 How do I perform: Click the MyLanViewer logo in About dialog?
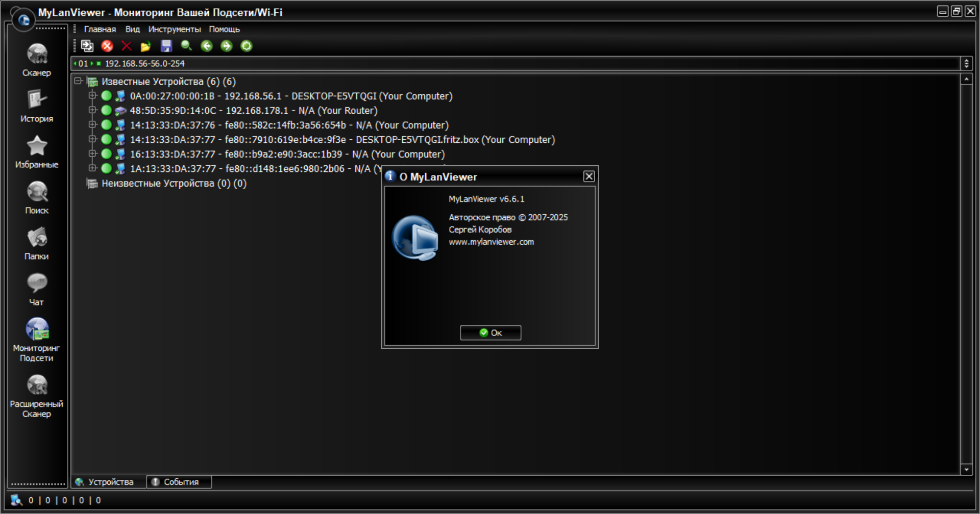[415, 238]
